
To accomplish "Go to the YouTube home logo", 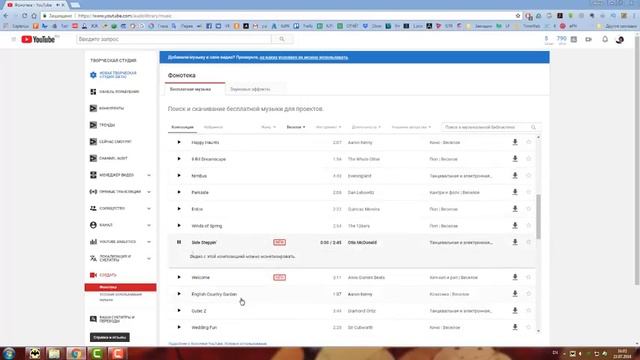I will (x=38, y=39).
